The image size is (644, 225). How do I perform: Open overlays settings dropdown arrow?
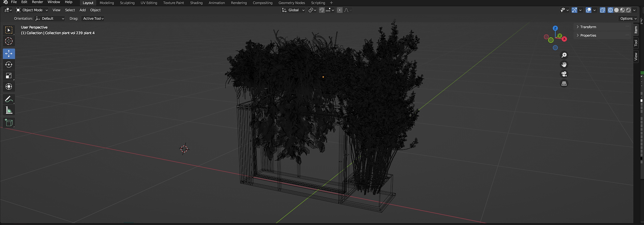click(x=595, y=10)
